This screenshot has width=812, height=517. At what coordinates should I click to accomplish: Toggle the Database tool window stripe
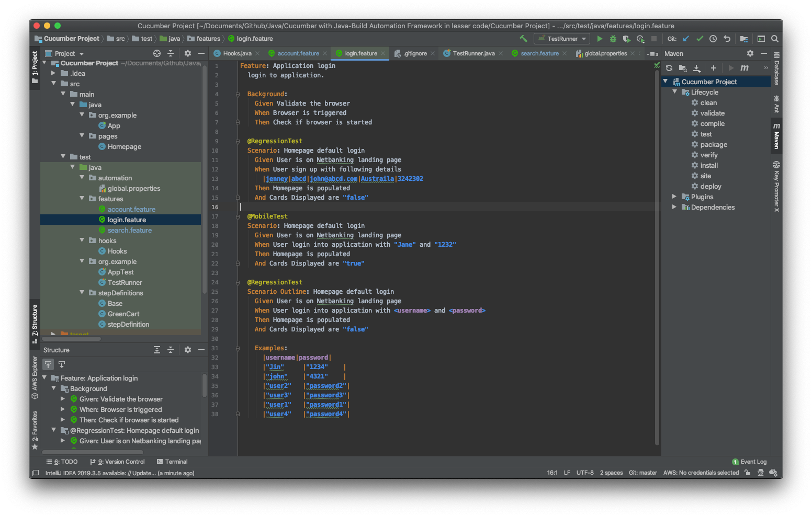point(776,69)
